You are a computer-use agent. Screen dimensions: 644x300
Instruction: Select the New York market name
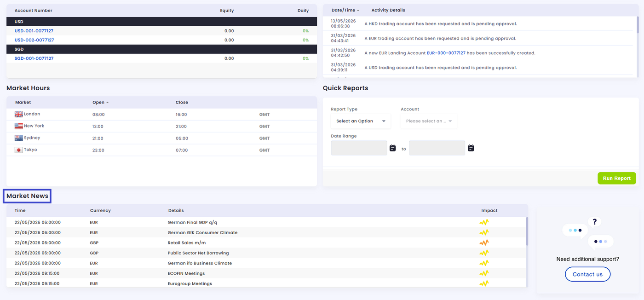click(34, 126)
